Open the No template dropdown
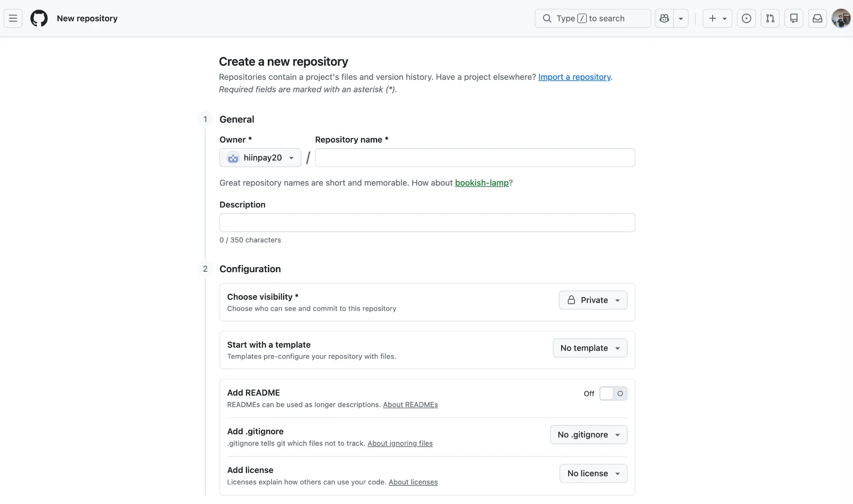853x504 pixels. pos(590,348)
